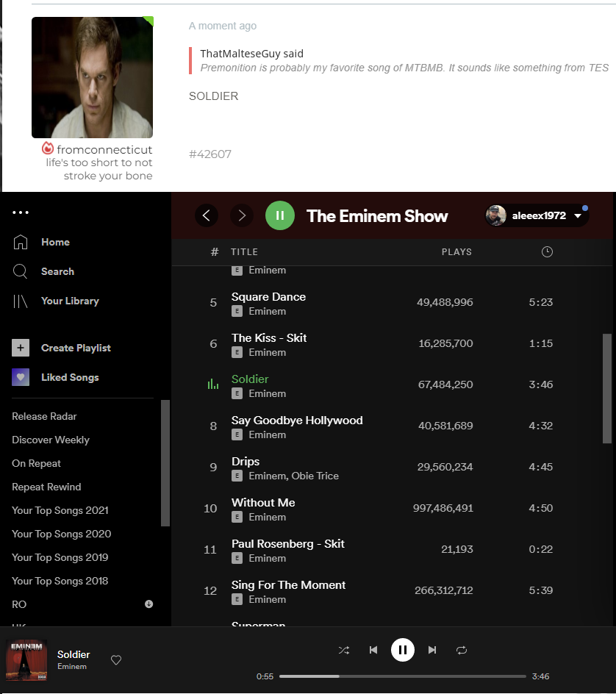Click the Search magnifier icon
Viewport: 616px width, 694px height.
(x=21, y=271)
